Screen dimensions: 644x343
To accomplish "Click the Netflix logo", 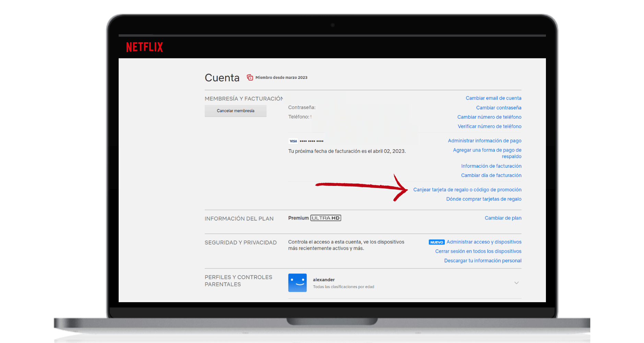I will tap(144, 47).
